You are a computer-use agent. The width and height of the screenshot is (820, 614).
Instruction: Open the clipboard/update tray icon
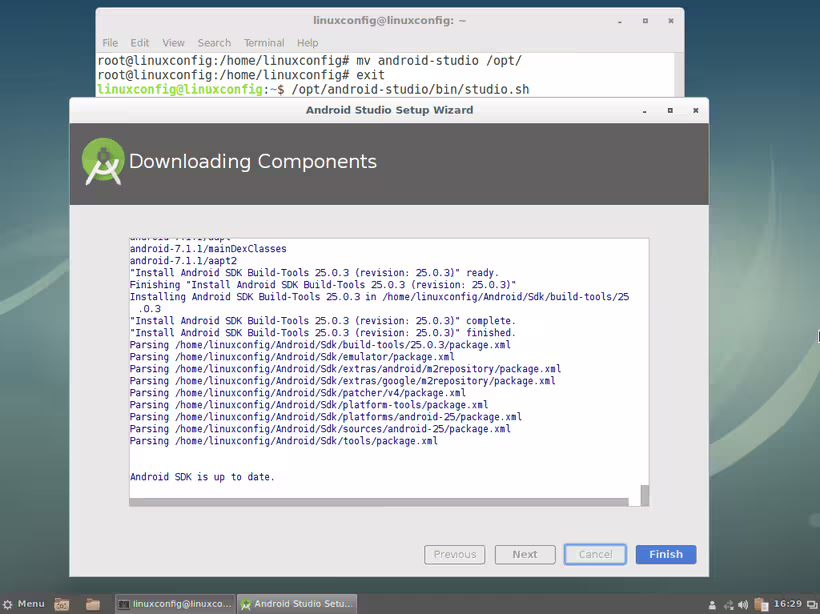tap(761, 605)
